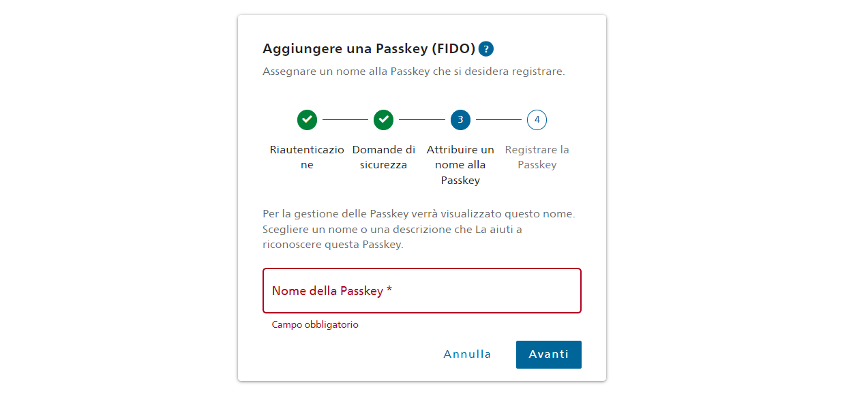Click the red asterisk after Nome della Passkey
This screenshot has height=400, width=868.
[x=389, y=290]
